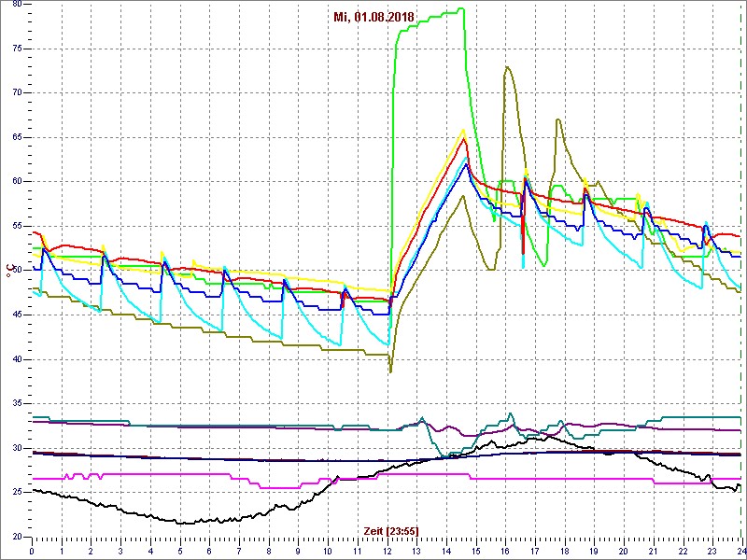Select the 70 degree label on temperature axis
Screen dimensions: 747x560
(16, 92)
